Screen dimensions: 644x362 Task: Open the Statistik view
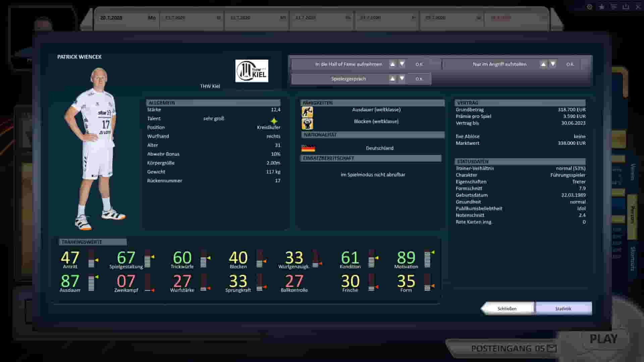tap(563, 308)
